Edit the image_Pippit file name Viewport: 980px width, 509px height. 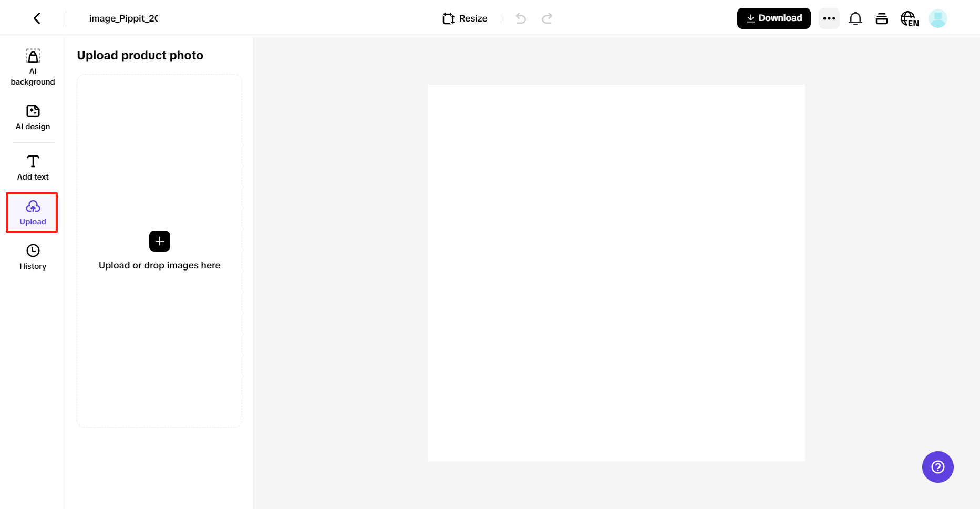pyautogui.click(x=123, y=18)
